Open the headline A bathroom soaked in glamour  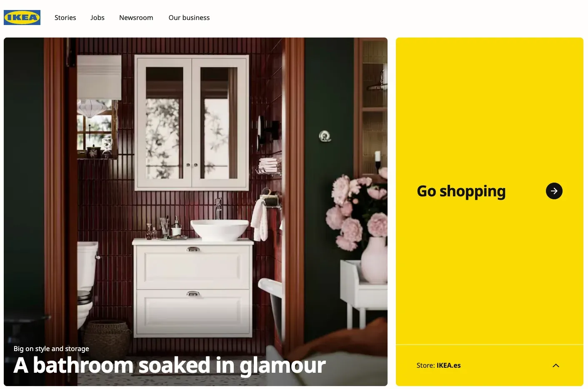pos(170,365)
